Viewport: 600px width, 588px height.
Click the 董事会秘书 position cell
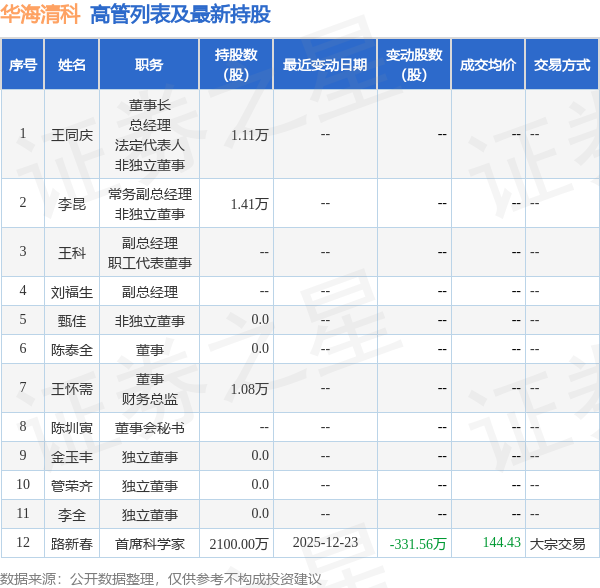149,427
